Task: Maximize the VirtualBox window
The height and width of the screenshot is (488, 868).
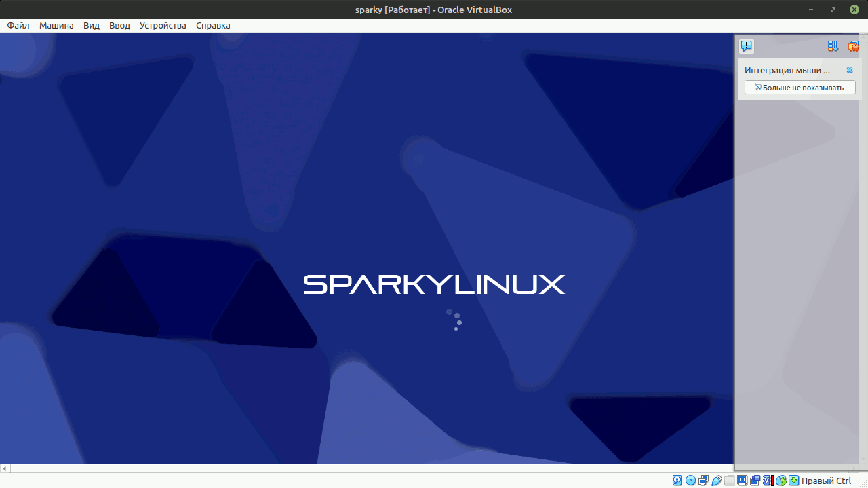Action: click(x=832, y=10)
